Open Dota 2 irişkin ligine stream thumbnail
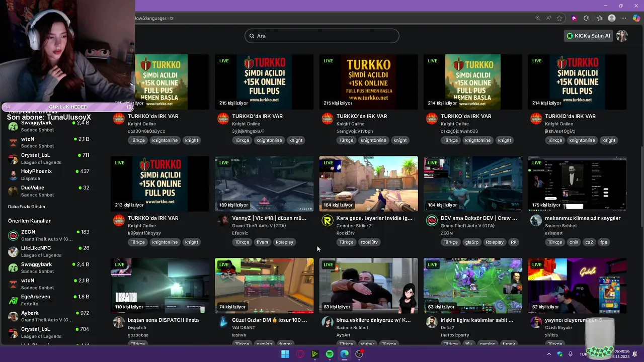644x362 pixels. click(x=473, y=286)
